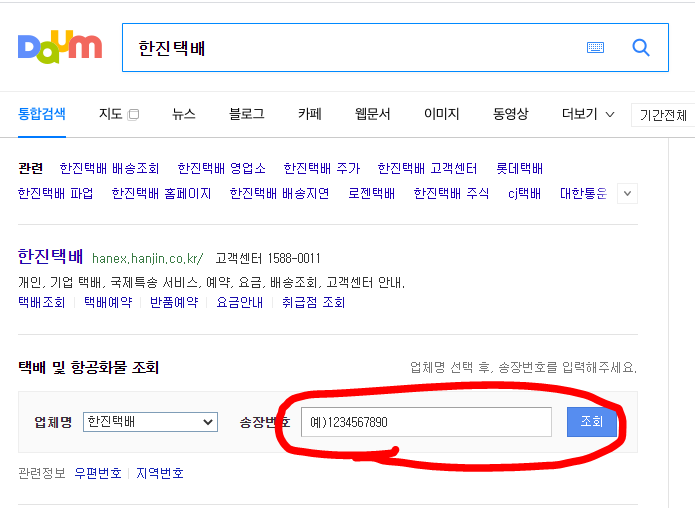Click related search 한진택배 고객센터

pos(427,168)
